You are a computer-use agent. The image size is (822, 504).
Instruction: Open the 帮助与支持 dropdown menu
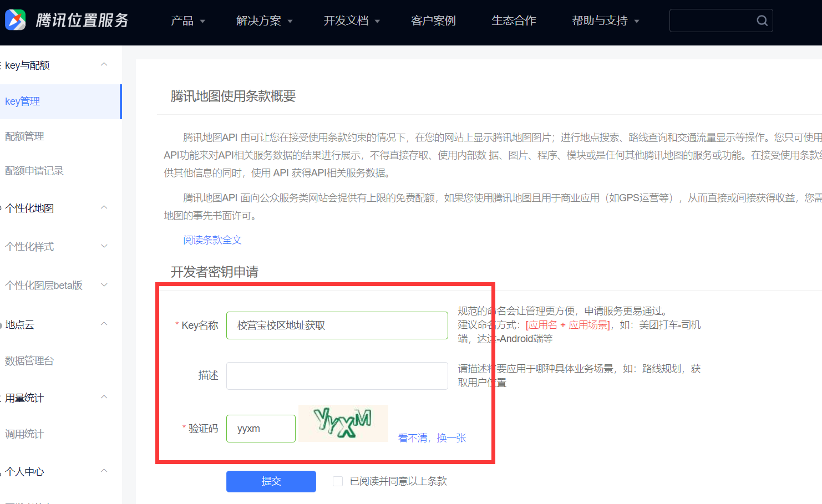pos(606,21)
